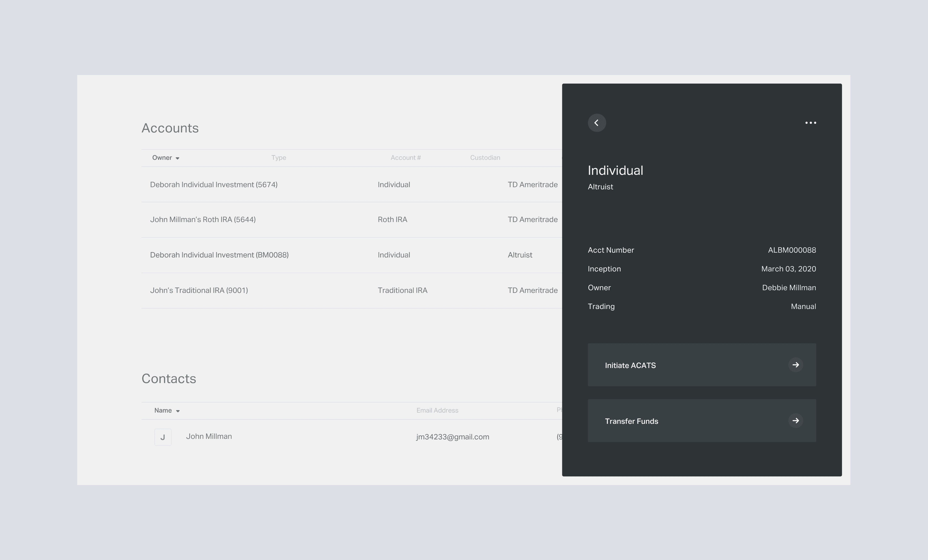Click the arrow icon next to Initiate ACATS
The height and width of the screenshot is (560, 928).
[x=795, y=365]
